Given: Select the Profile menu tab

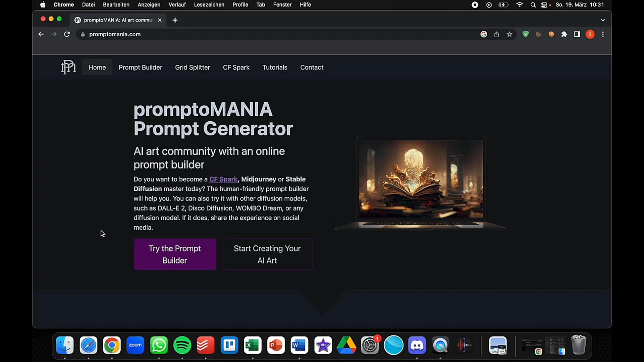Looking at the screenshot, I should [240, 4].
